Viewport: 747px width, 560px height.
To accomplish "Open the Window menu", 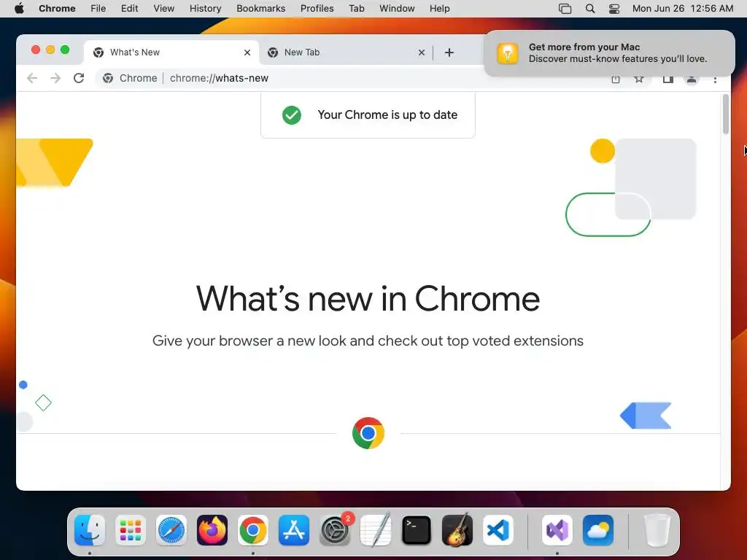I will pyautogui.click(x=397, y=9).
